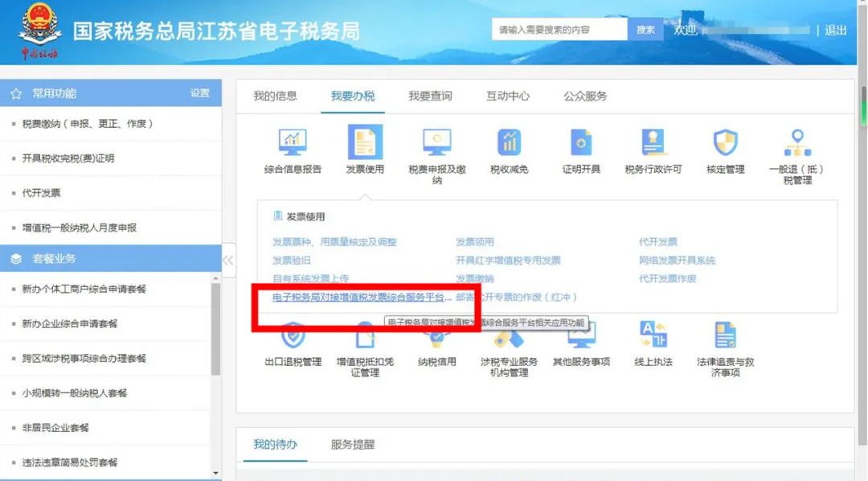Click the sidebar scrollbar up arrow

pyautogui.click(x=216, y=277)
